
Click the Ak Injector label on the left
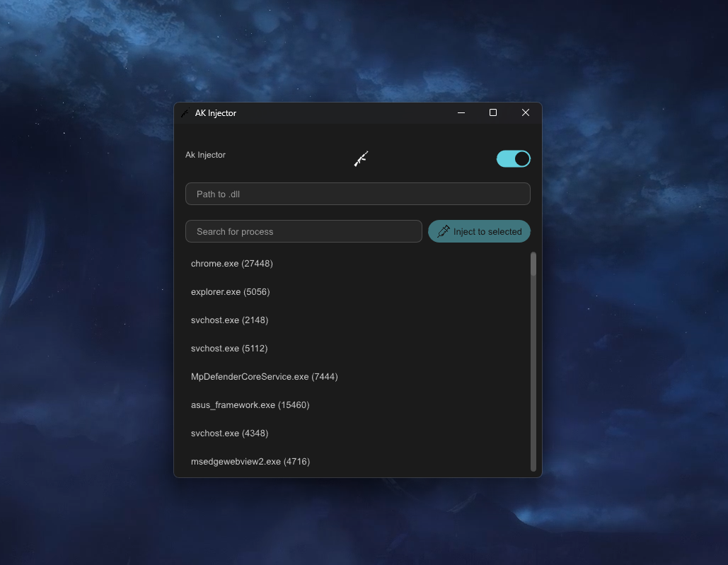pyautogui.click(x=205, y=155)
